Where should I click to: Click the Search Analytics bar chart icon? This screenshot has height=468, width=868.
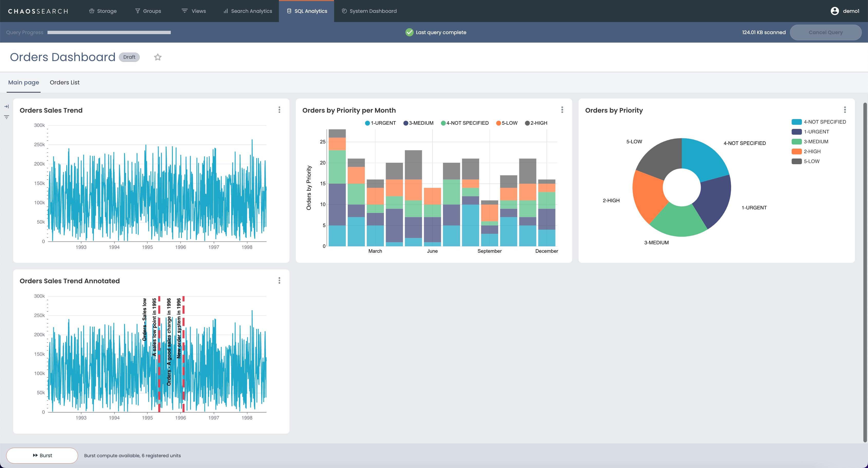click(x=225, y=11)
